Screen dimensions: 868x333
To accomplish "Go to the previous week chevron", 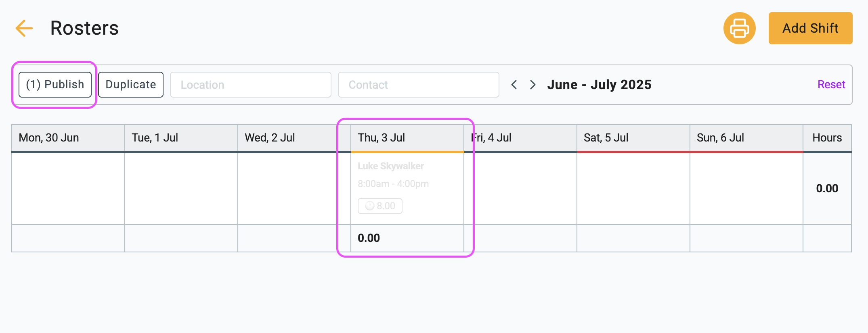I will click(x=514, y=85).
